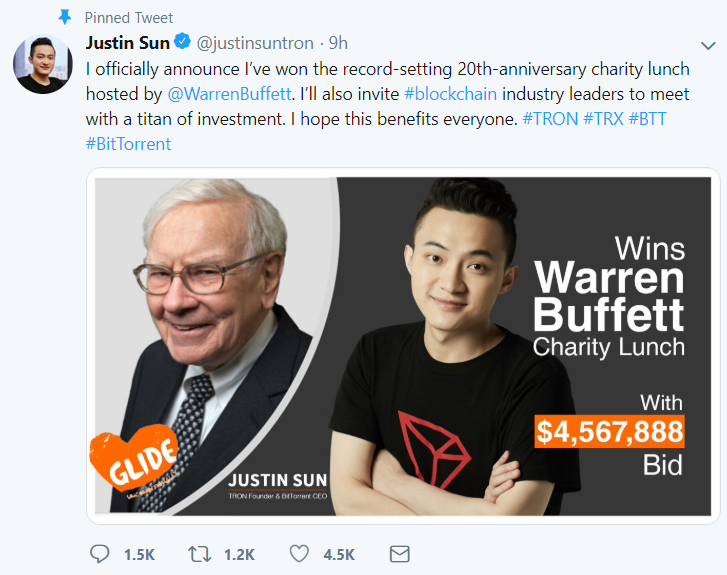Open the Warren Buffett charity lunch image
727x575 pixels.
(x=403, y=346)
